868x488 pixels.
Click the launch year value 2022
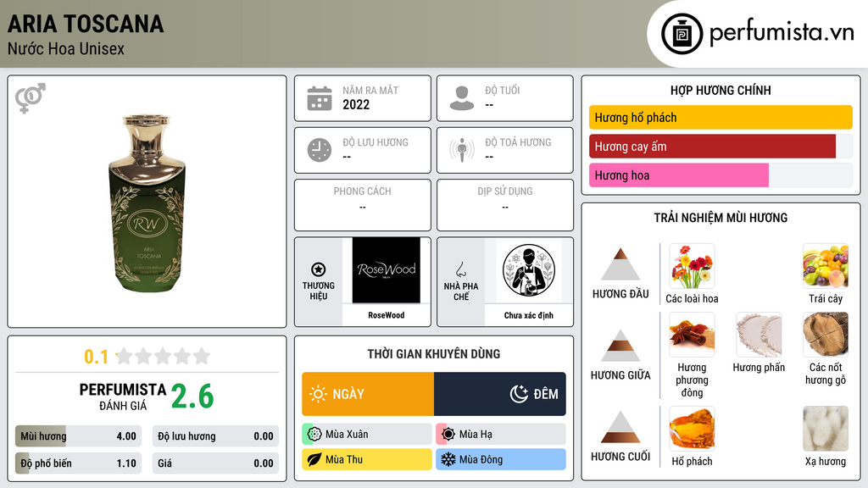click(x=356, y=104)
